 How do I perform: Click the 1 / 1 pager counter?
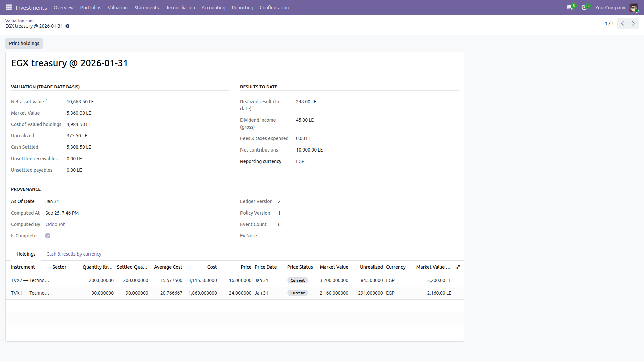point(609,23)
